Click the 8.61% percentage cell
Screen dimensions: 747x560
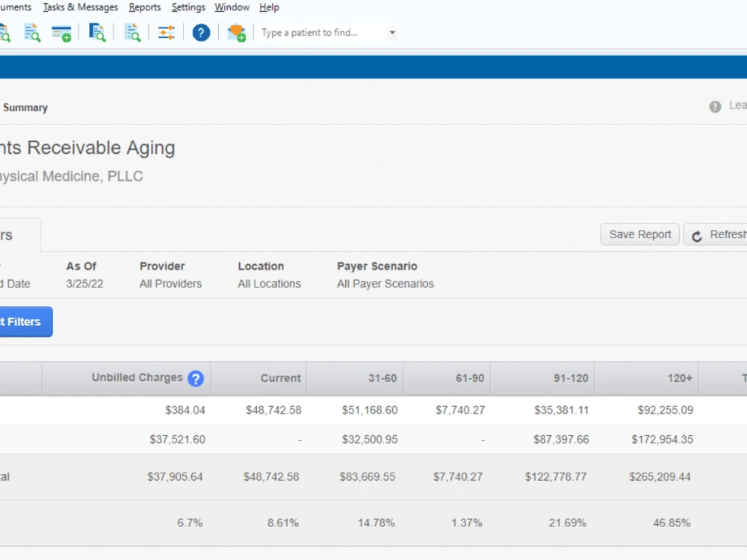tap(283, 523)
